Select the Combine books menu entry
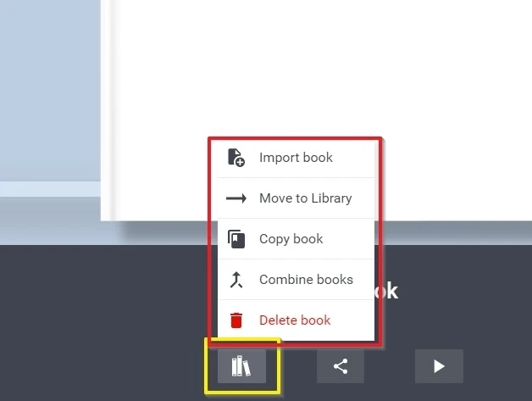 coord(296,280)
